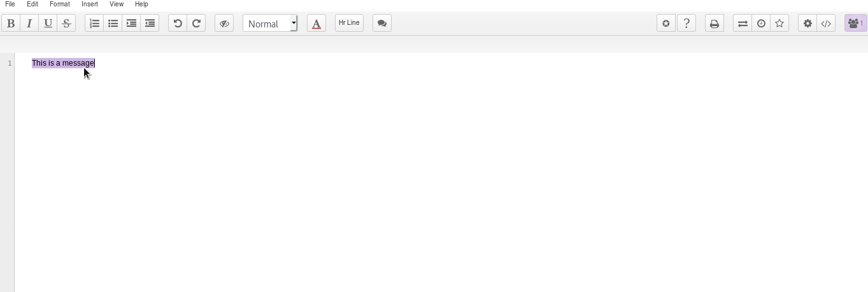Toggle italic formatting
The width and height of the screenshot is (868, 292).
[29, 24]
